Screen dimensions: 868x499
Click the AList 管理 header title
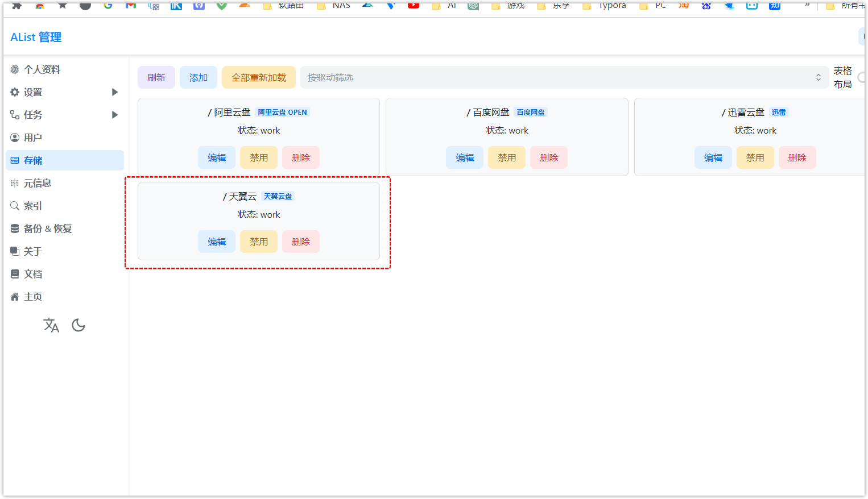point(36,37)
